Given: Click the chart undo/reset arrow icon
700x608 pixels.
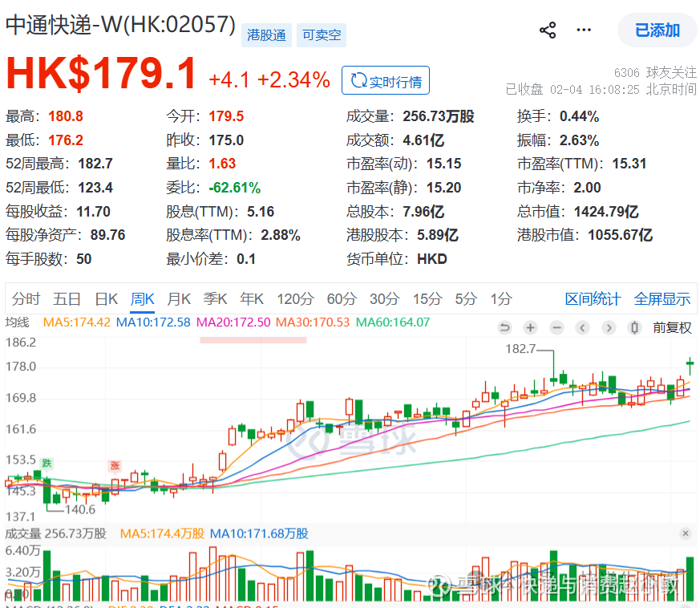Looking at the screenshot, I should point(504,328).
